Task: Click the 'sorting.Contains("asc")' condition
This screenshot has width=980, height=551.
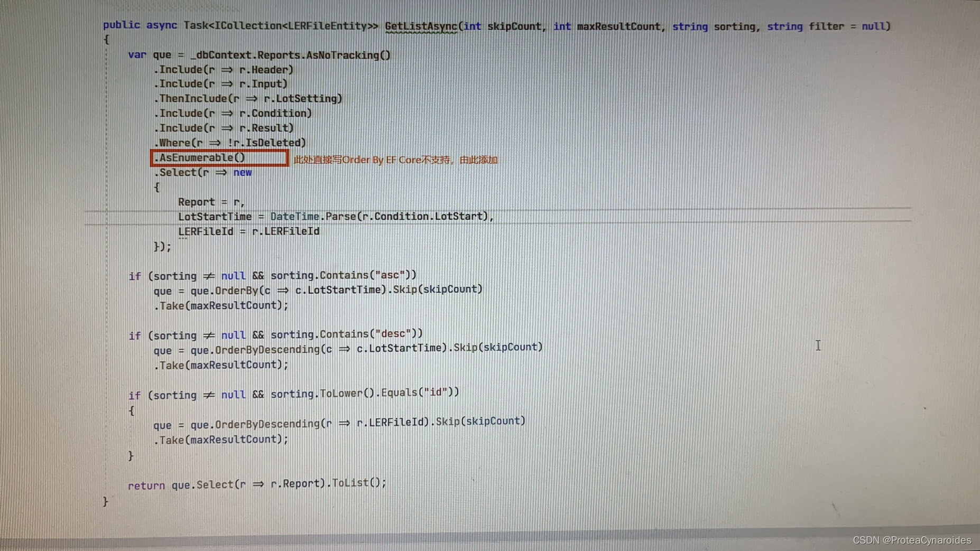Action: [x=340, y=275]
